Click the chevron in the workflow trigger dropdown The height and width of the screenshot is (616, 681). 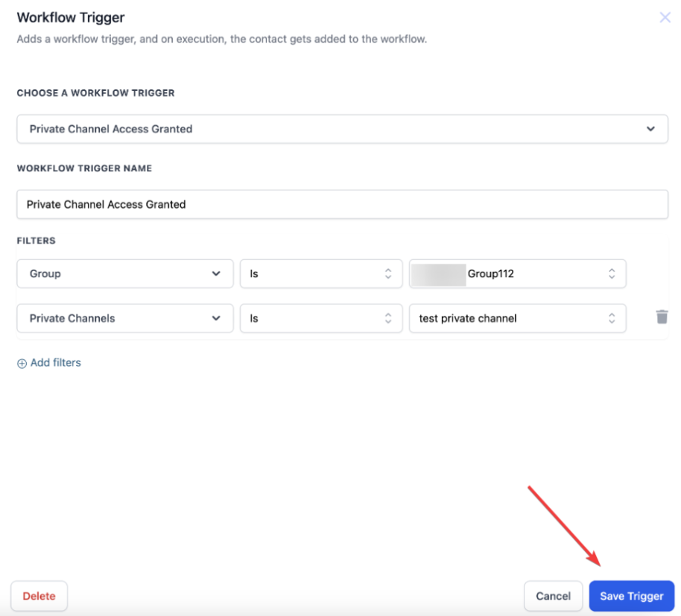coord(650,129)
